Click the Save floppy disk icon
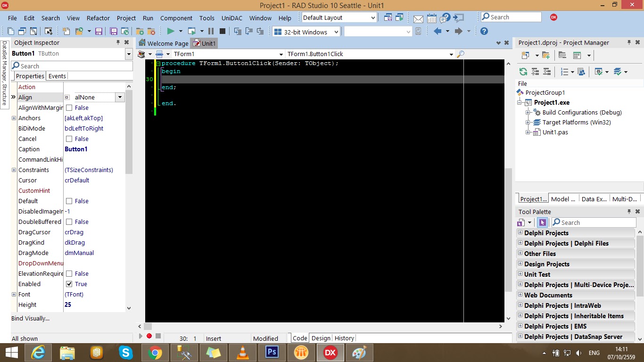Screen dimensions: 644x362 [x=99, y=32]
